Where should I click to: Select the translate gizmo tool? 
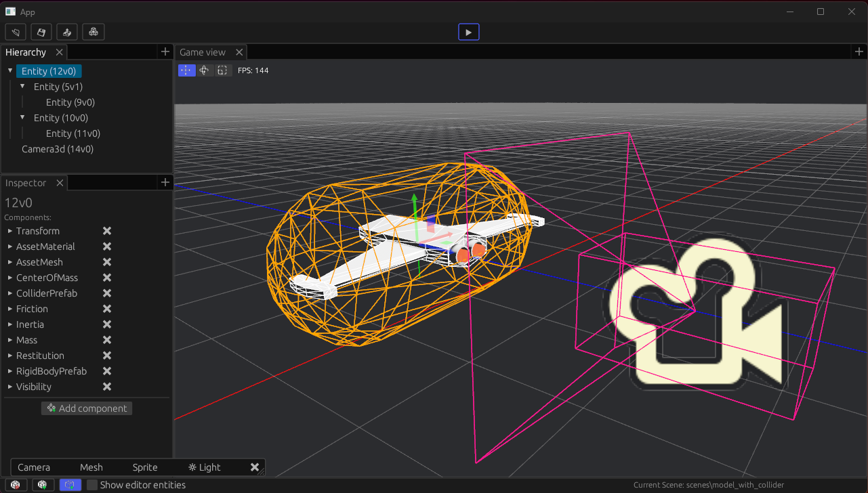pyautogui.click(x=186, y=70)
